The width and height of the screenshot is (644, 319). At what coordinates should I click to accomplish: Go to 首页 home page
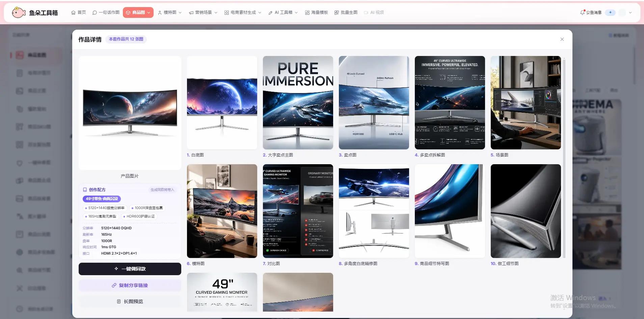click(x=78, y=12)
